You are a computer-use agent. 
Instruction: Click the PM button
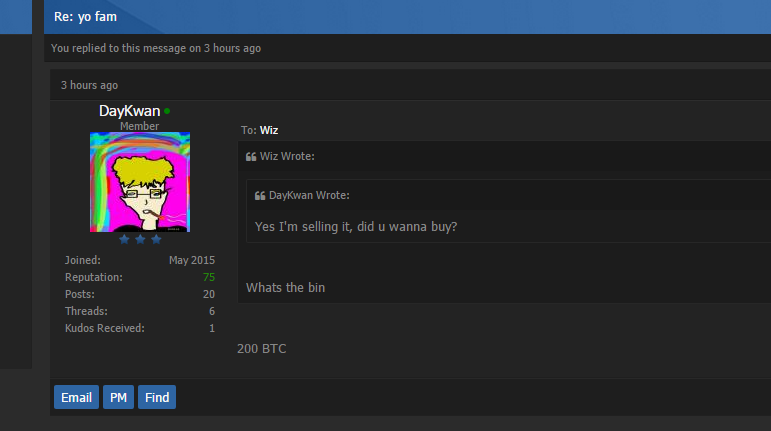coord(118,397)
